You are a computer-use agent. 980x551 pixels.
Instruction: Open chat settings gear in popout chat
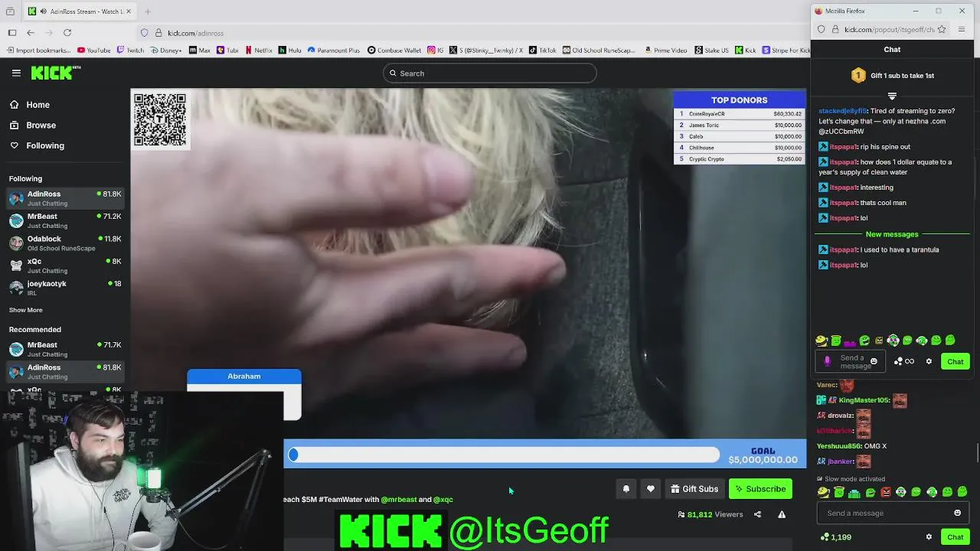pyautogui.click(x=929, y=361)
